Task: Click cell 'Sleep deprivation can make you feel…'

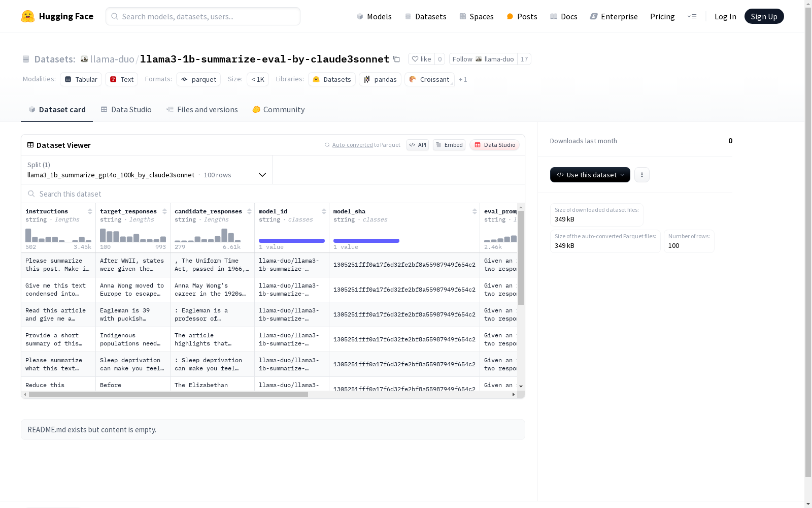Action: pos(133,364)
